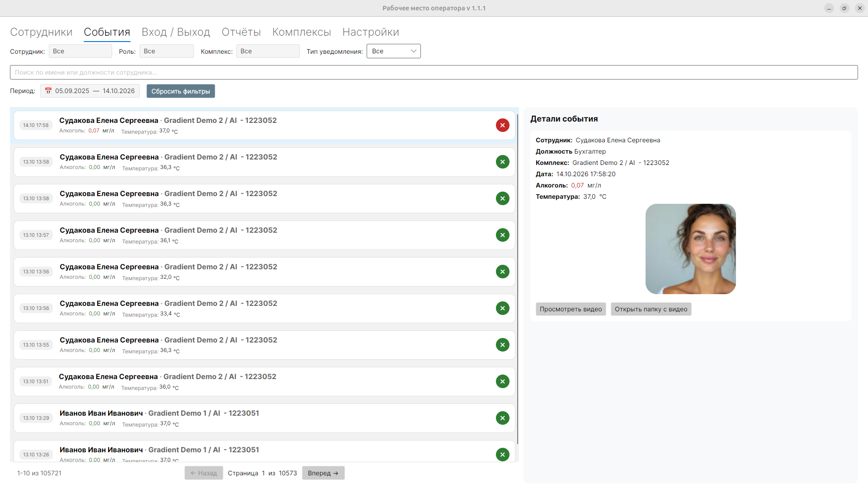The width and height of the screenshot is (868, 488).
Task: Open the Настройки tab
Action: (x=371, y=32)
